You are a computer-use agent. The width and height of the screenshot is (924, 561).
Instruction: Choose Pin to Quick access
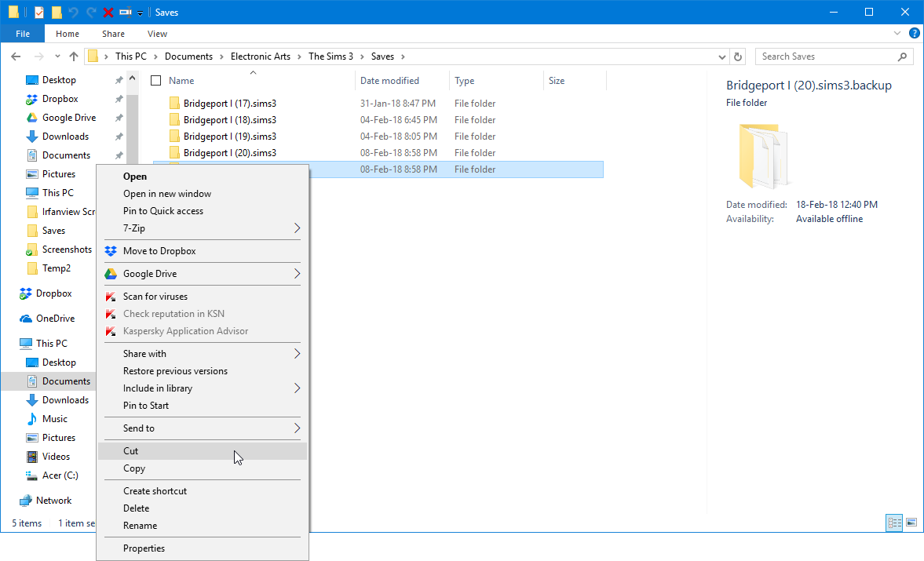point(203,211)
